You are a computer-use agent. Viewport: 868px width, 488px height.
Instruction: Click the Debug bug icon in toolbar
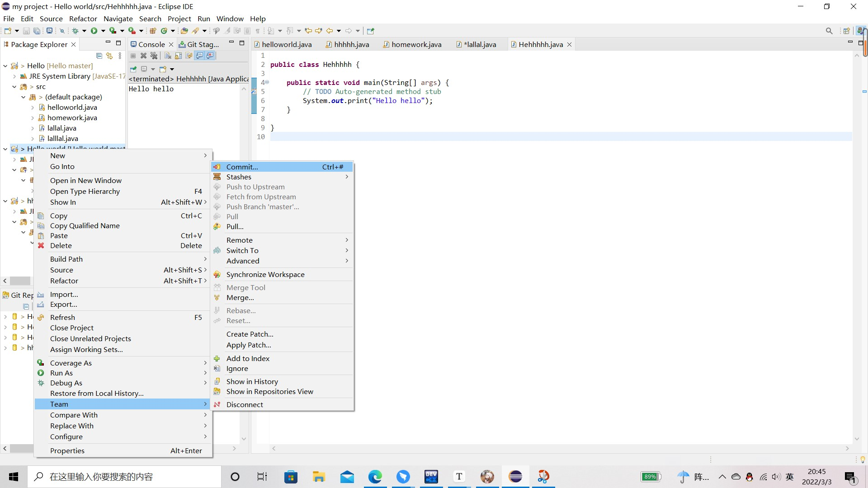pos(75,31)
